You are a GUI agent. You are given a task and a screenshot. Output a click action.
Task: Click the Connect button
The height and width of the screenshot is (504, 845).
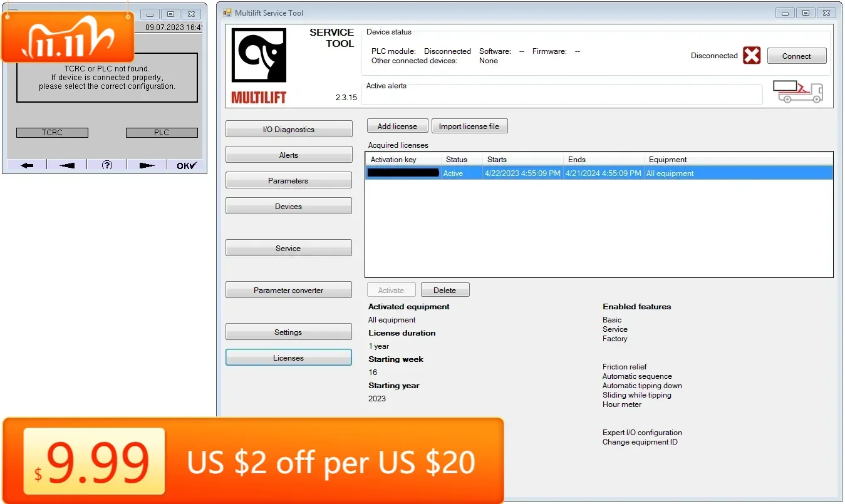(797, 56)
